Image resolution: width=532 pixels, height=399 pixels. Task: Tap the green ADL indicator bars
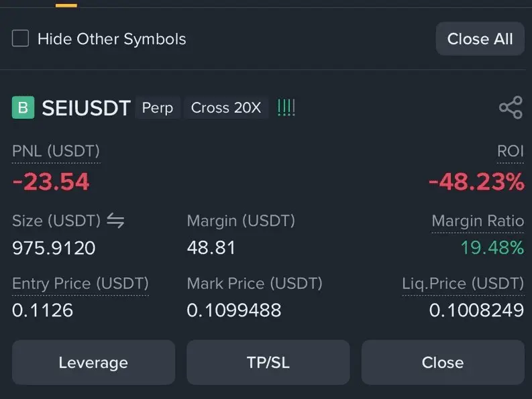pyautogui.click(x=286, y=107)
